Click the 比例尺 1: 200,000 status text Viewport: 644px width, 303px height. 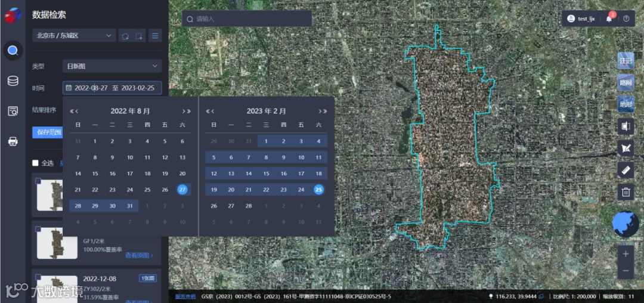(x=575, y=296)
